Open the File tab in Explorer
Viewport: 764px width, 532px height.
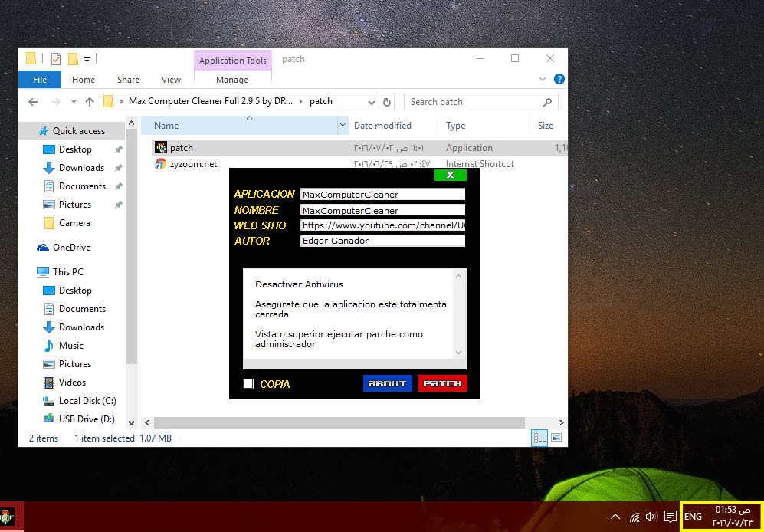coord(40,80)
